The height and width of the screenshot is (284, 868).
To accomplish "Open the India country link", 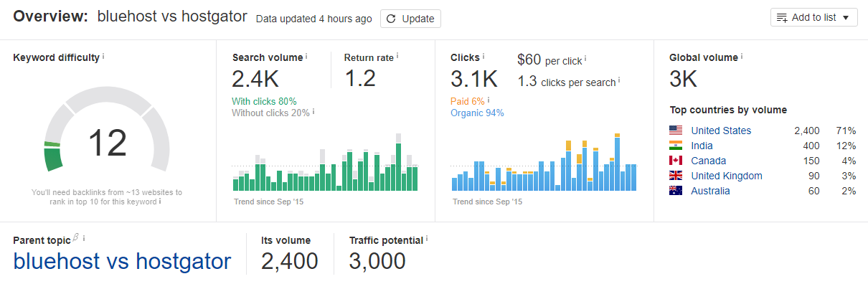I will pos(702,146).
